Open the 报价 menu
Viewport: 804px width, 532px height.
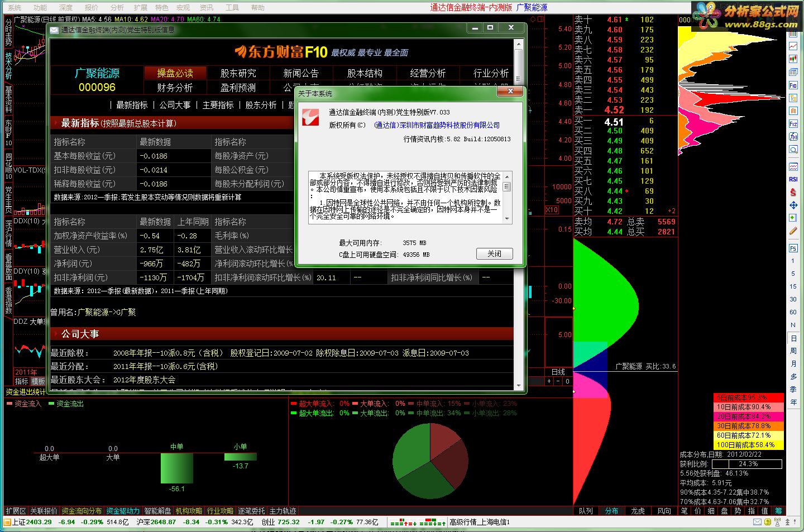tap(92, 8)
